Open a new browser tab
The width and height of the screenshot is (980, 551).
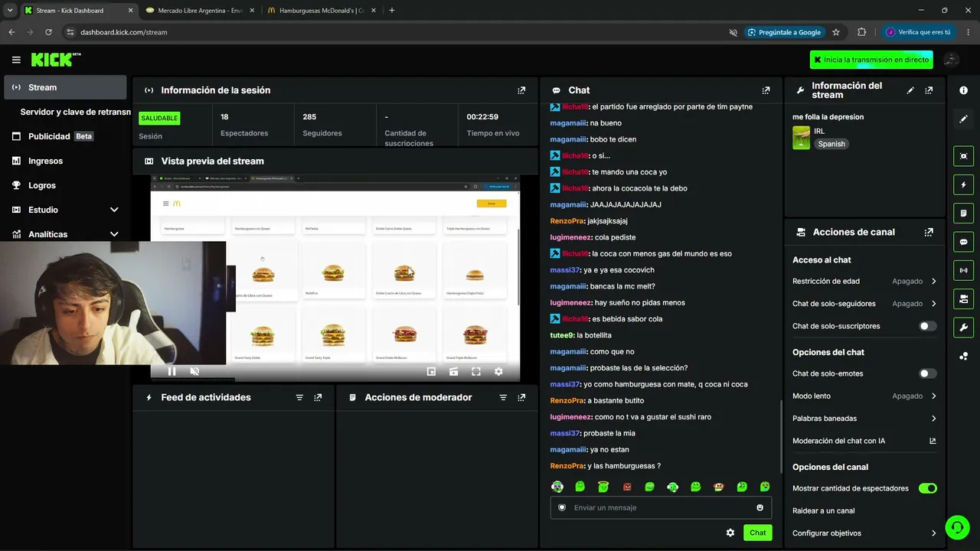click(392, 11)
